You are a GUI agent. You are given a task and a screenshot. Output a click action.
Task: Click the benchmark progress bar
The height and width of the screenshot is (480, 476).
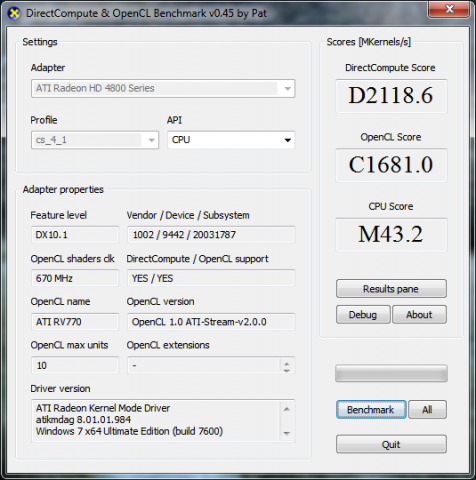(391, 373)
